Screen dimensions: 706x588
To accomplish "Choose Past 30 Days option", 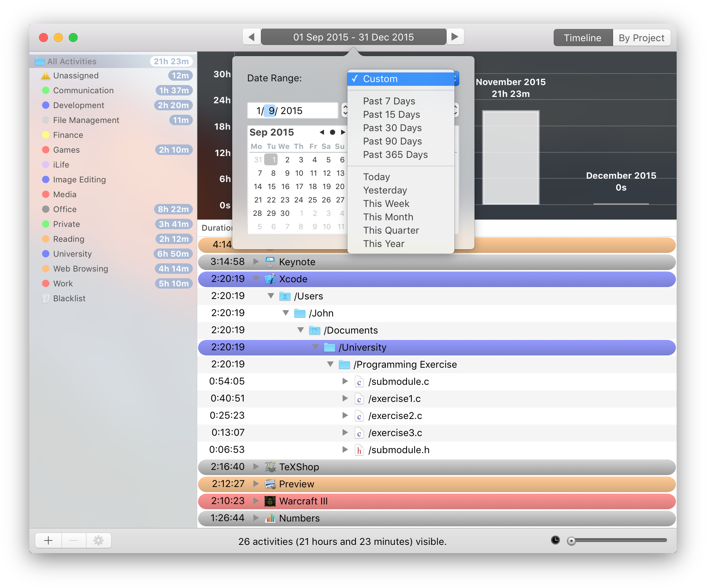I will 401,128.
